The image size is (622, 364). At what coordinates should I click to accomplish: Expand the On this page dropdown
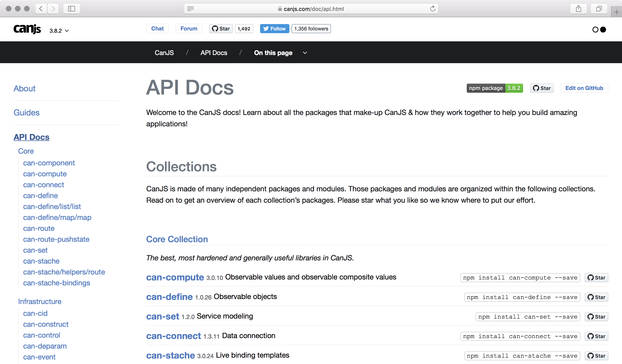click(x=280, y=53)
